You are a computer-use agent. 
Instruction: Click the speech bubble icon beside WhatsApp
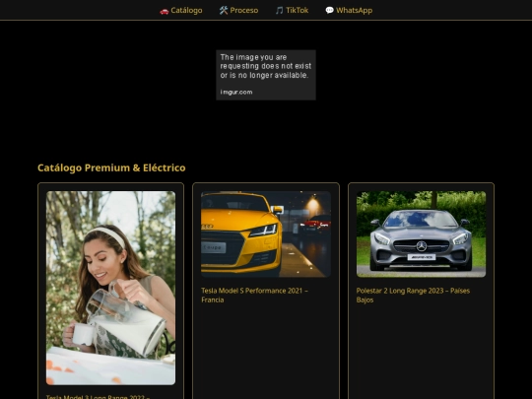tap(329, 11)
